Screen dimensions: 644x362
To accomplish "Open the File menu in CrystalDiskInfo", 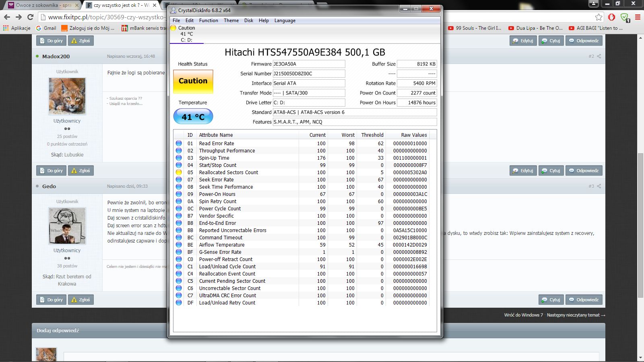I will (x=176, y=21).
